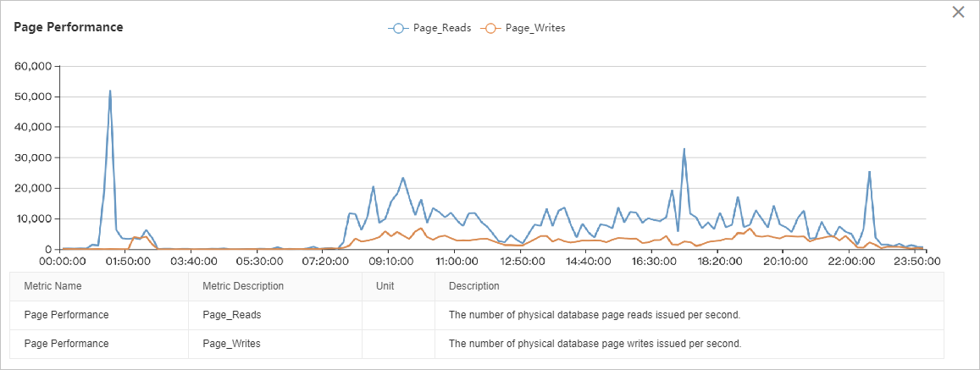Screen dimensions: 980x370
Task: Click the Page Performance chart title
Action: point(68,27)
